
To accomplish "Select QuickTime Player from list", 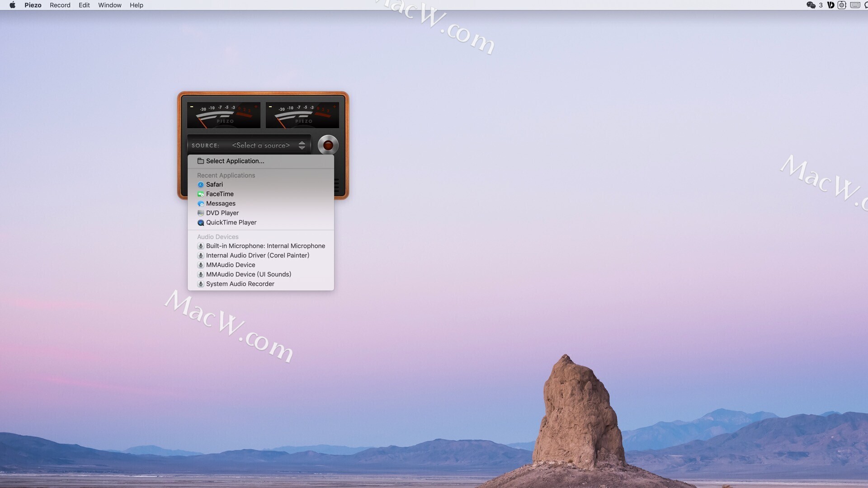I will click(261, 222).
